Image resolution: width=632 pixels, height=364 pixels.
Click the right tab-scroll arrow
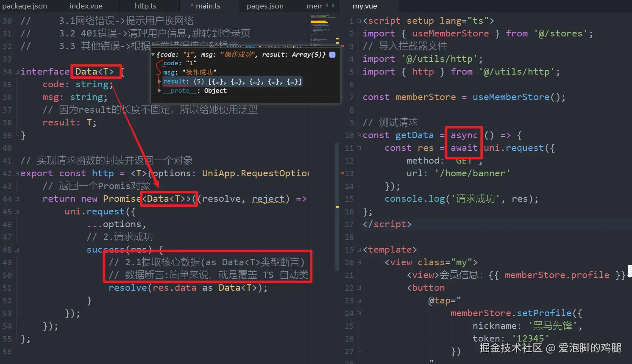334,6
